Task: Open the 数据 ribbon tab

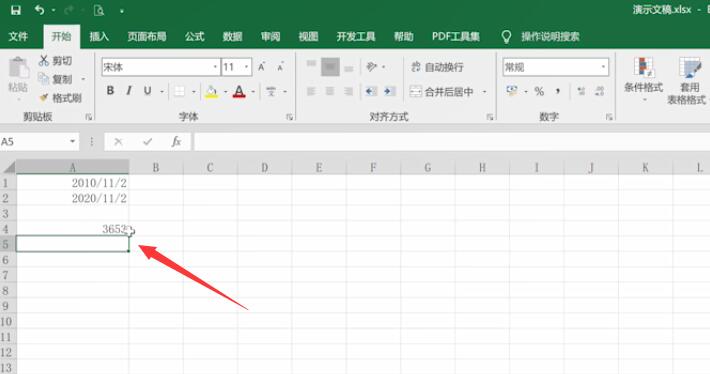Action: 232,37
